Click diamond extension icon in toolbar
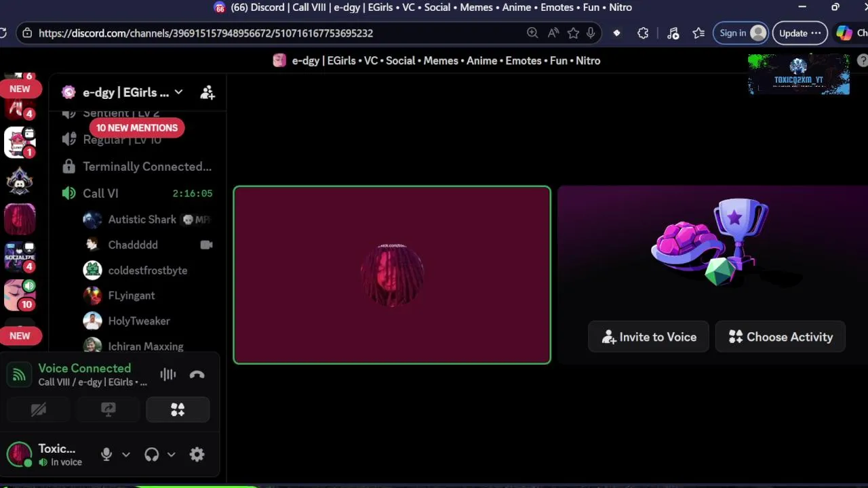 coord(616,33)
